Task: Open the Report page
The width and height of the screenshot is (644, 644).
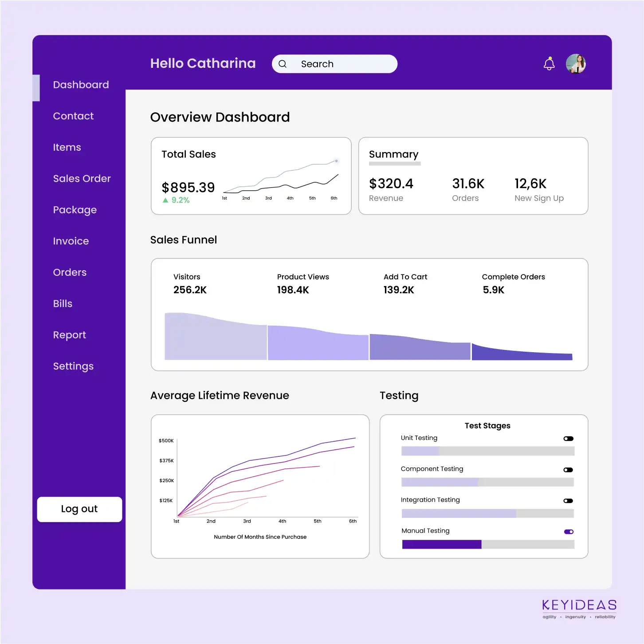Action: pos(70,335)
